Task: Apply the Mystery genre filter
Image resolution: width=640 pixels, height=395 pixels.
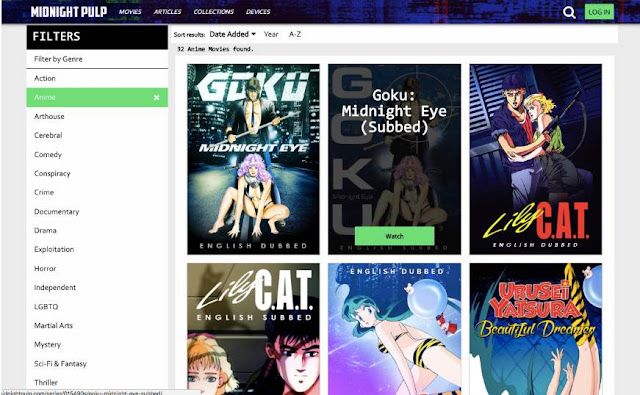Action: pos(97,344)
